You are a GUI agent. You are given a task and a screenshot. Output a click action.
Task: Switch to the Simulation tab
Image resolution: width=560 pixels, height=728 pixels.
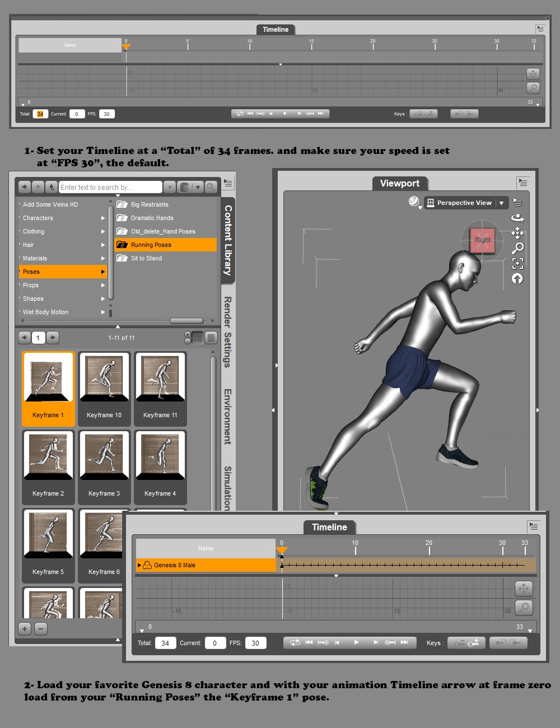pyautogui.click(x=227, y=487)
